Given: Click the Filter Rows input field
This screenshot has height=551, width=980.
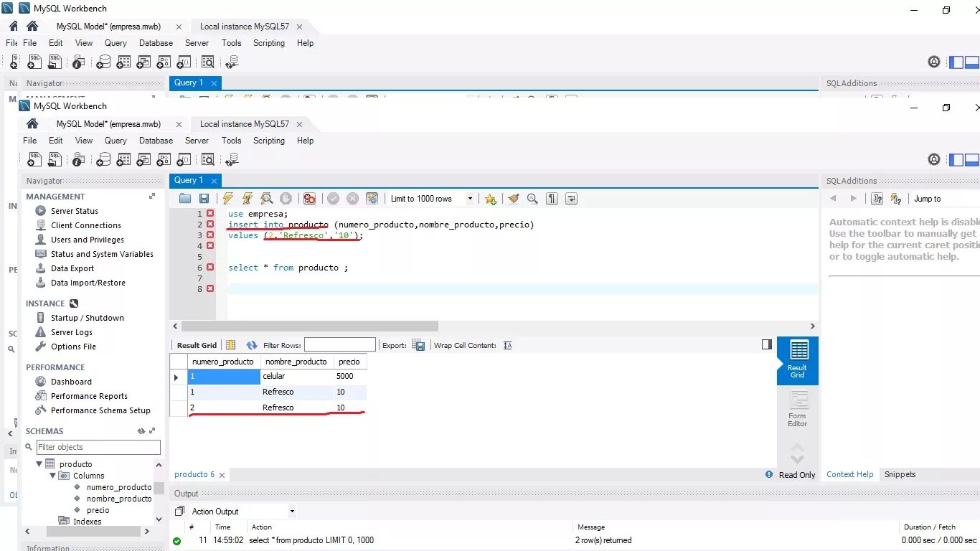Looking at the screenshot, I should (340, 345).
